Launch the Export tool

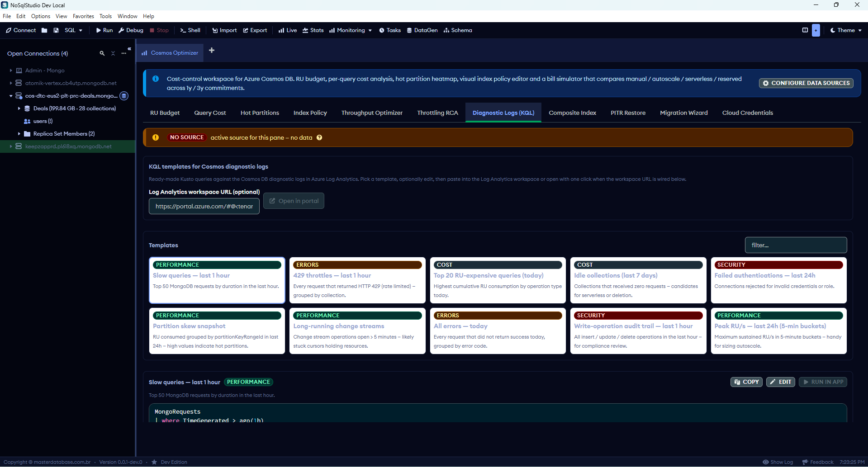tap(255, 30)
